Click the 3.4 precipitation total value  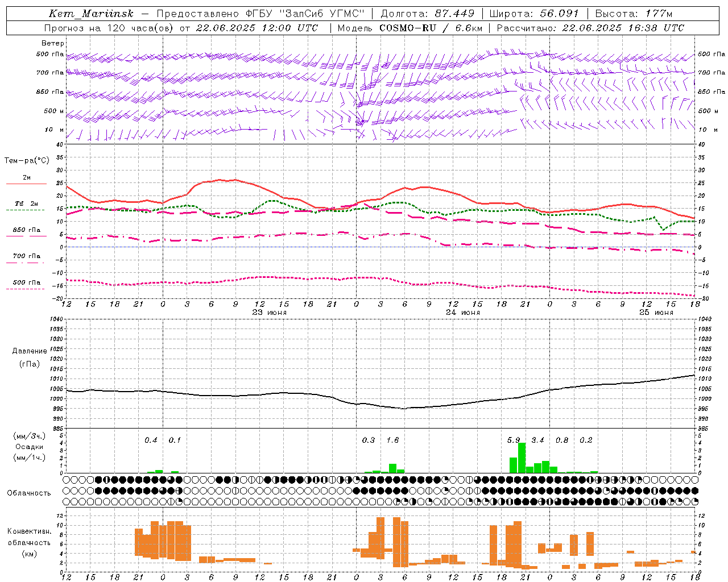click(538, 440)
